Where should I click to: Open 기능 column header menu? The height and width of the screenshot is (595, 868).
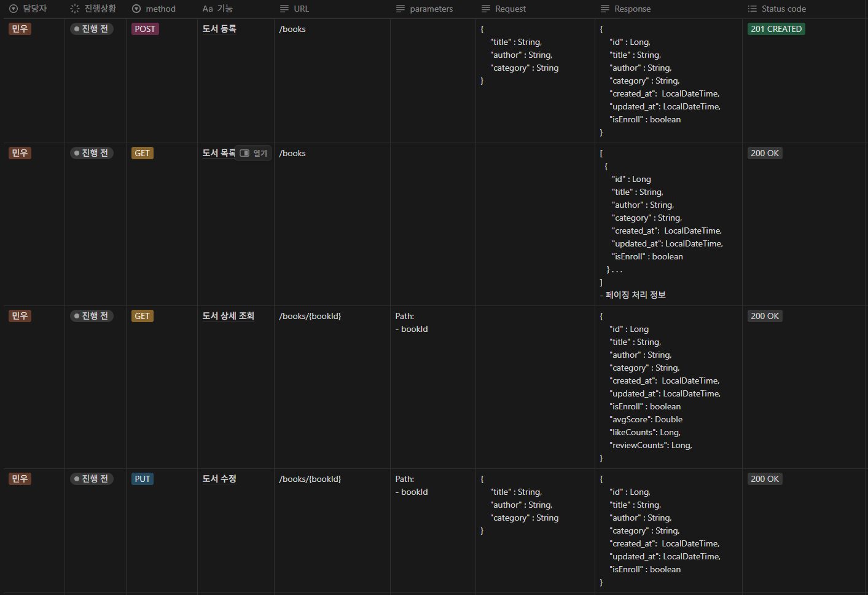click(235, 9)
